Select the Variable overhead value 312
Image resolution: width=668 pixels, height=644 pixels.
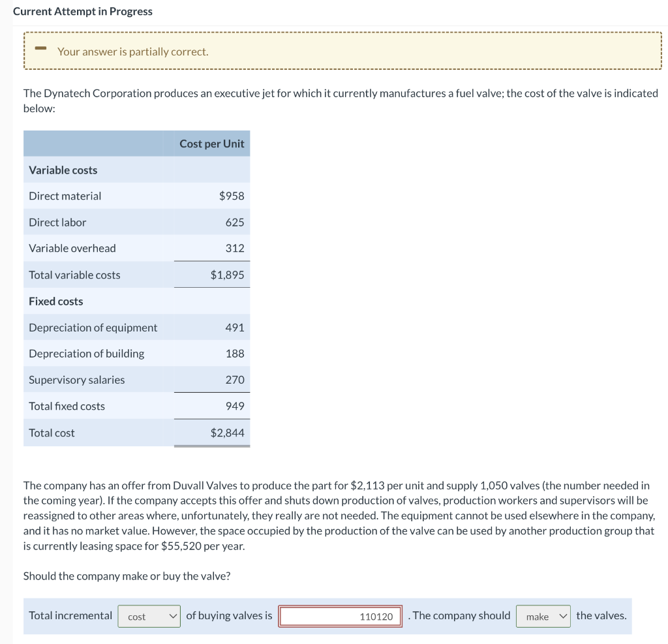tap(235, 248)
